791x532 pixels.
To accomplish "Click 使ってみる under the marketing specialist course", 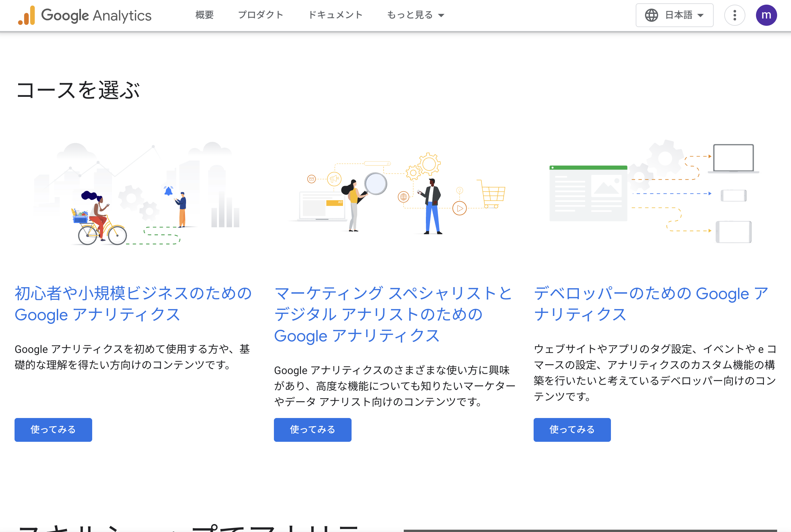I will (x=312, y=430).
